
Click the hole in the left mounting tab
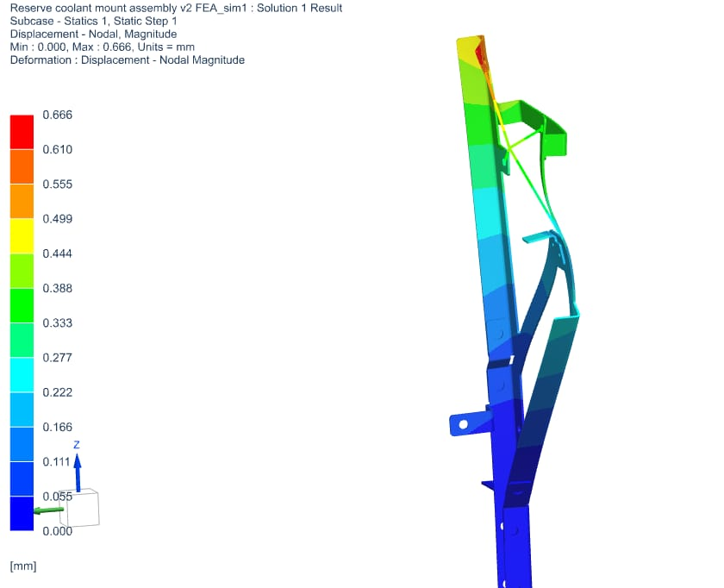(x=463, y=424)
